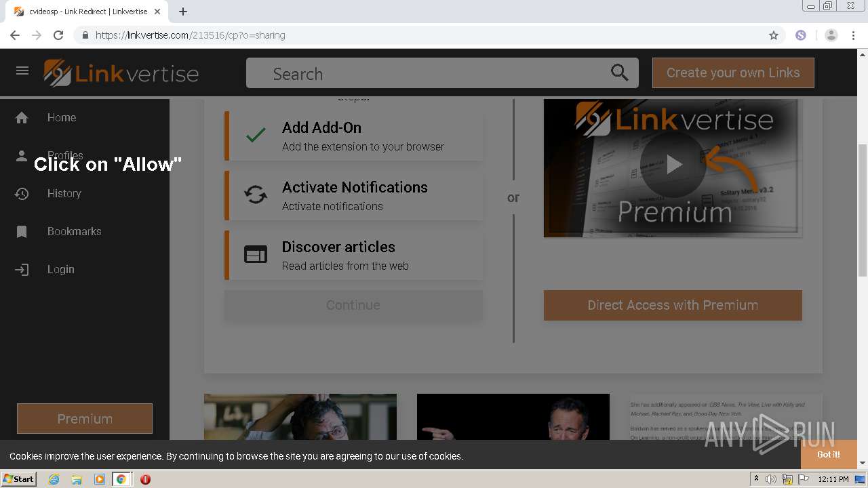Viewport: 868px width, 488px height.
Task: Click the Discover articles web icon
Action: [x=256, y=255]
